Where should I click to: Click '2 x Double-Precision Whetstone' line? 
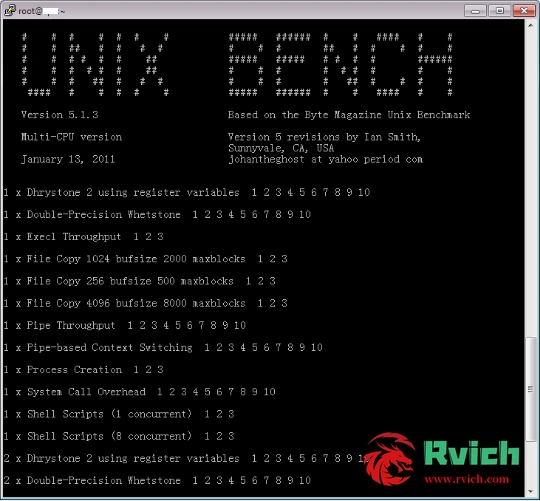click(157, 480)
